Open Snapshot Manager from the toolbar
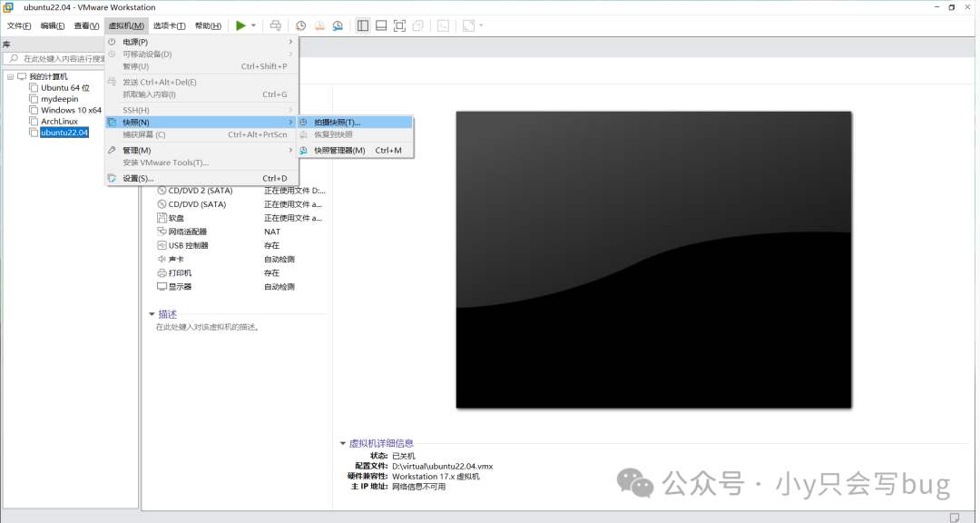 click(337, 25)
